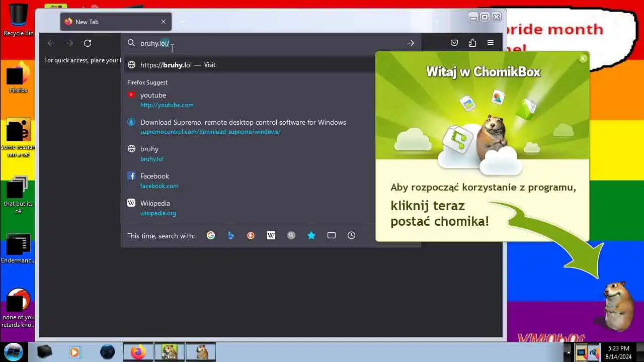
Task: Search with Bing icon
Action: [231, 235]
